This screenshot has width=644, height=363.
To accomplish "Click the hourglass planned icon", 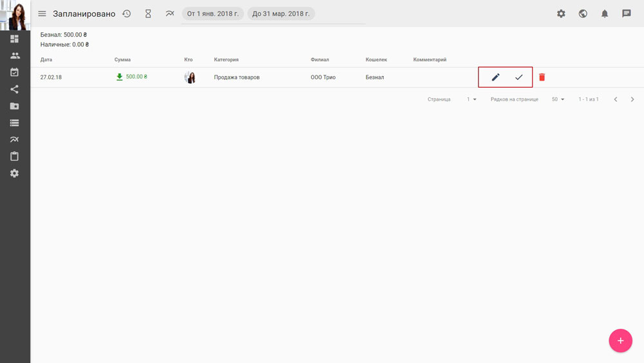I will (148, 14).
